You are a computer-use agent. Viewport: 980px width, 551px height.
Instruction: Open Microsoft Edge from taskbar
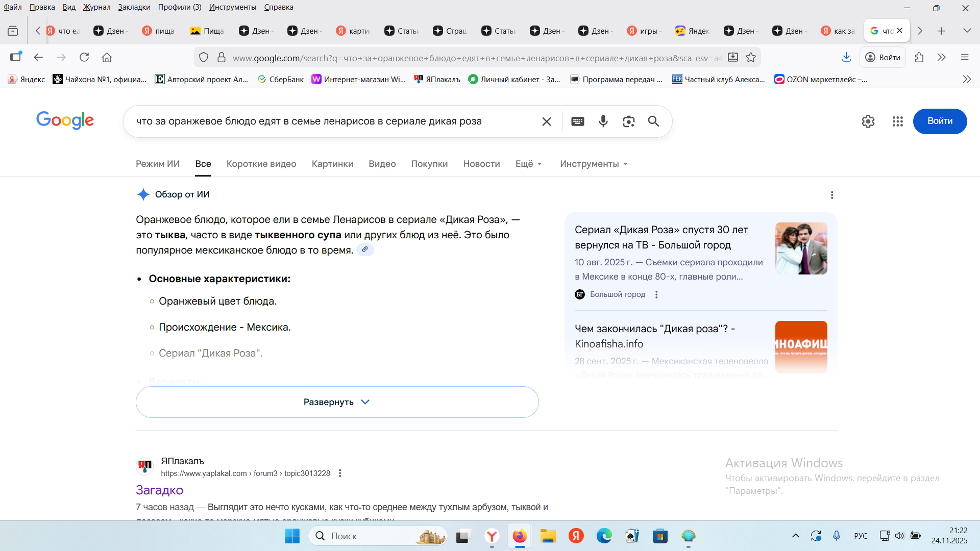pyautogui.click(x=604, y=536)
